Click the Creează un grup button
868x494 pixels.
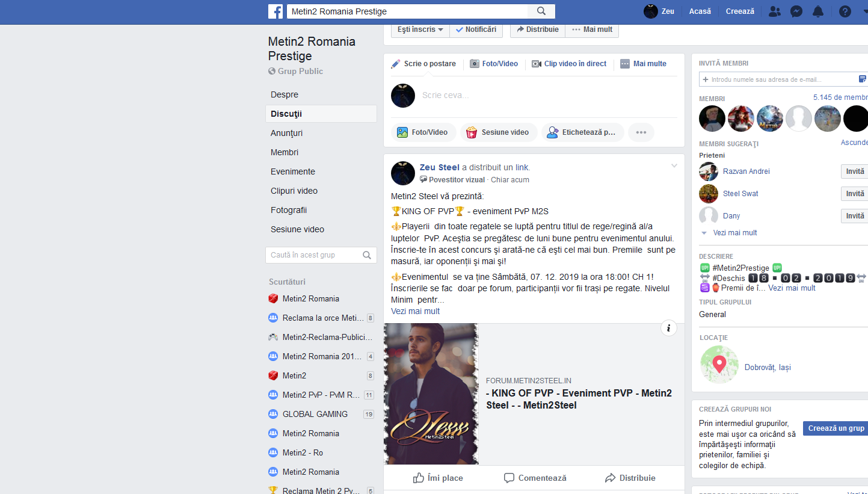click(x=836, y=428)
